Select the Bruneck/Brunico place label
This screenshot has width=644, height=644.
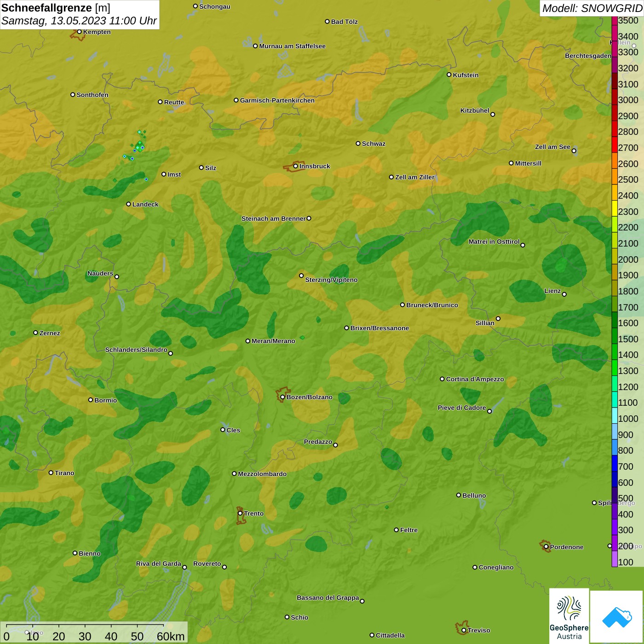click(x=432, y=305)
